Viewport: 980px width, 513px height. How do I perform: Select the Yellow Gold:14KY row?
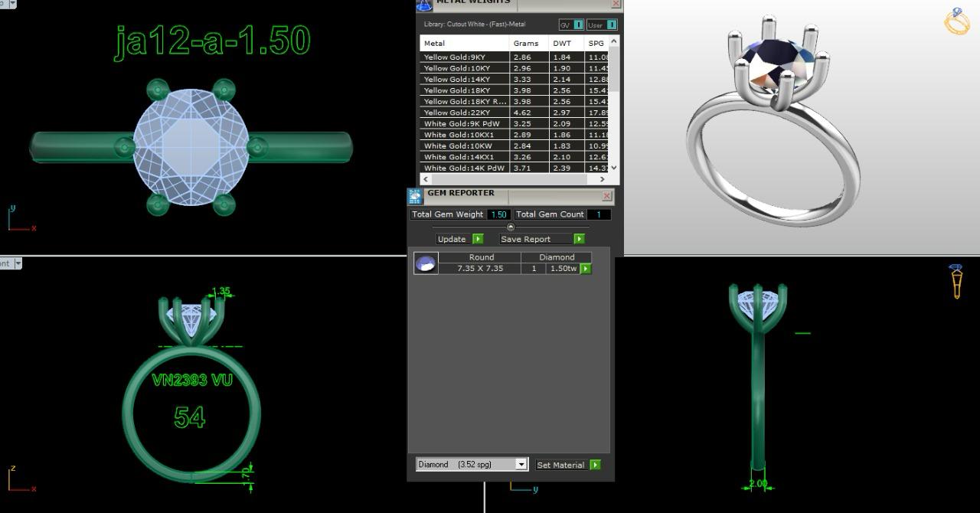tap(514, 80)
